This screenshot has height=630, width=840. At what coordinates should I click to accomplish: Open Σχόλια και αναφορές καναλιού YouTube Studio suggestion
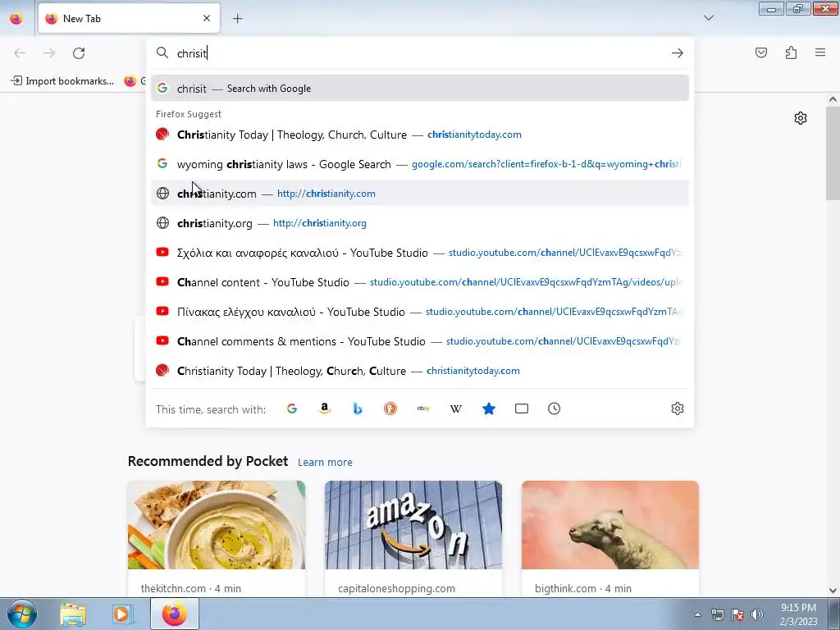(x=420, y=253)
